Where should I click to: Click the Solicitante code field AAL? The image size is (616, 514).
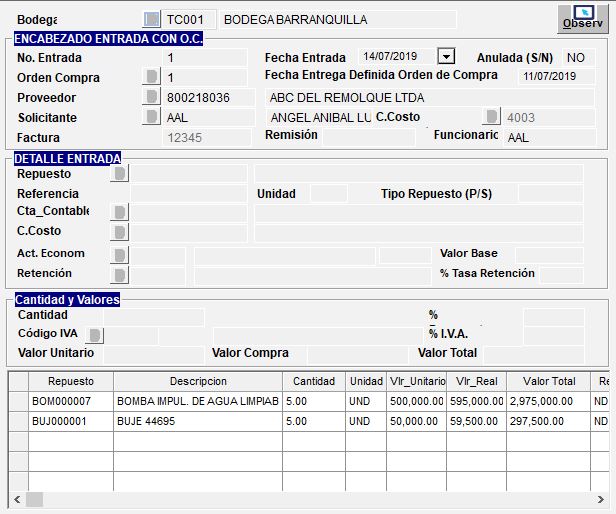click(209, 117)
